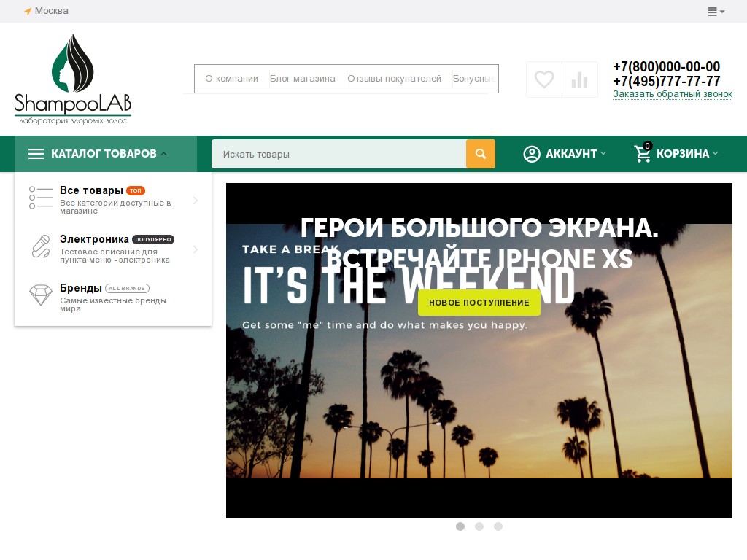Open the top-right list menu icon
The width and height of the screenshot is (747, 560).
coord(716,12)
